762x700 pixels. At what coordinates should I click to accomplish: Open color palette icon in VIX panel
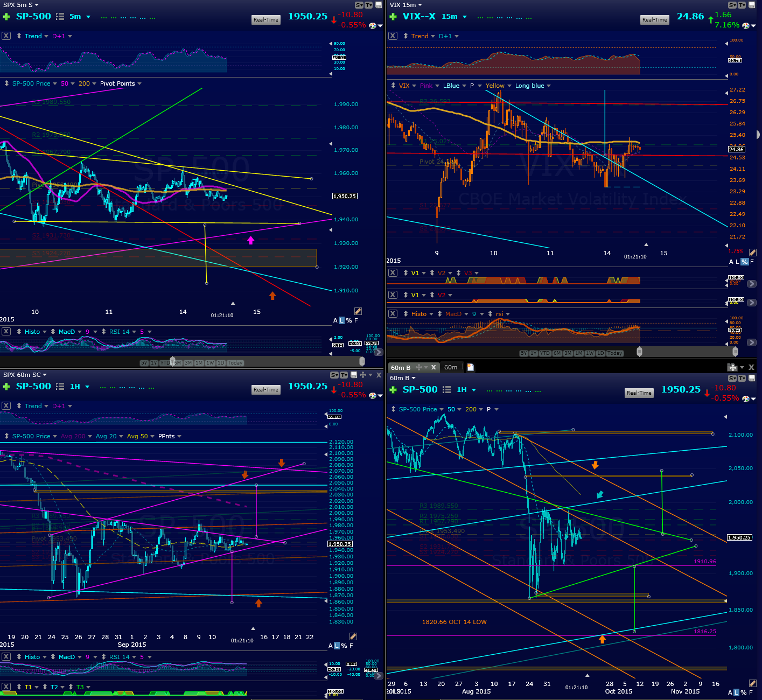[746, 25]
